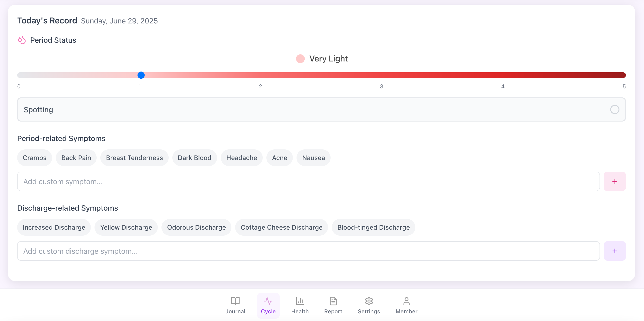Select the Nausea symptom chip
Screen dimensions: 644x321
(x=313, y=158)
